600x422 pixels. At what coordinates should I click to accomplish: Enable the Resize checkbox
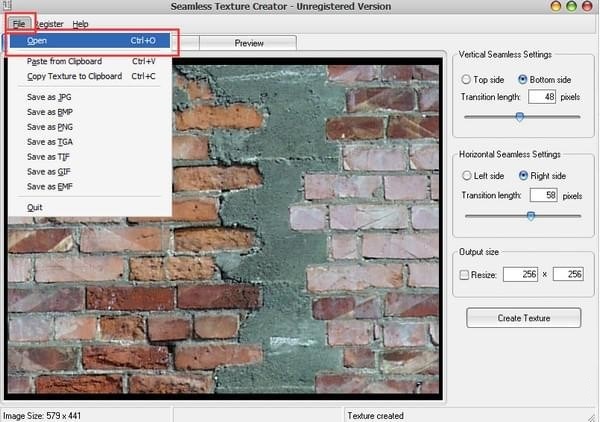463,274
